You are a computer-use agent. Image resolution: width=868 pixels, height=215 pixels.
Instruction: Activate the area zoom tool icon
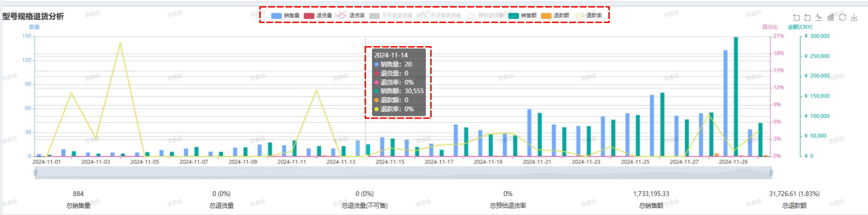click(x=796, y=17)
